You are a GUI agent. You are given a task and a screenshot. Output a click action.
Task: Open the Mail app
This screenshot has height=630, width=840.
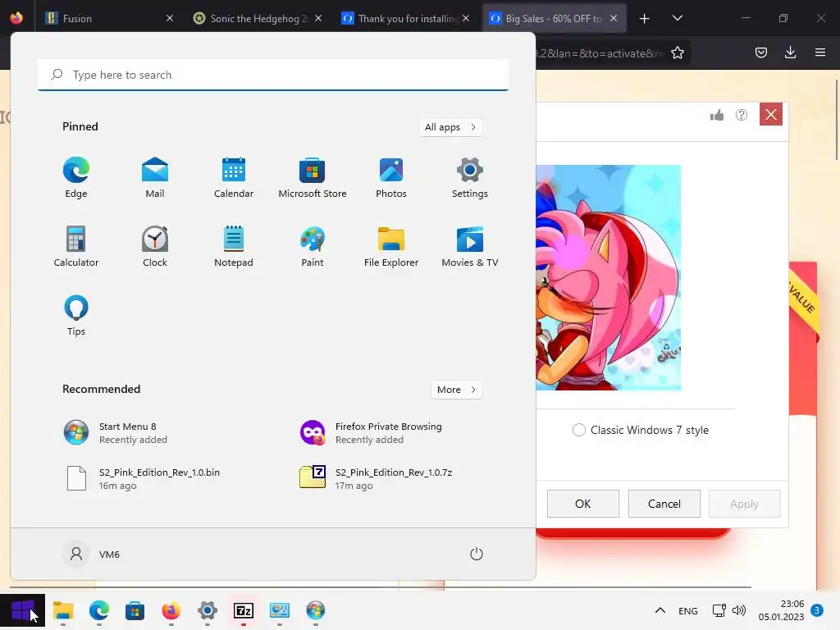pyautogui.click(x=155, y=178)
